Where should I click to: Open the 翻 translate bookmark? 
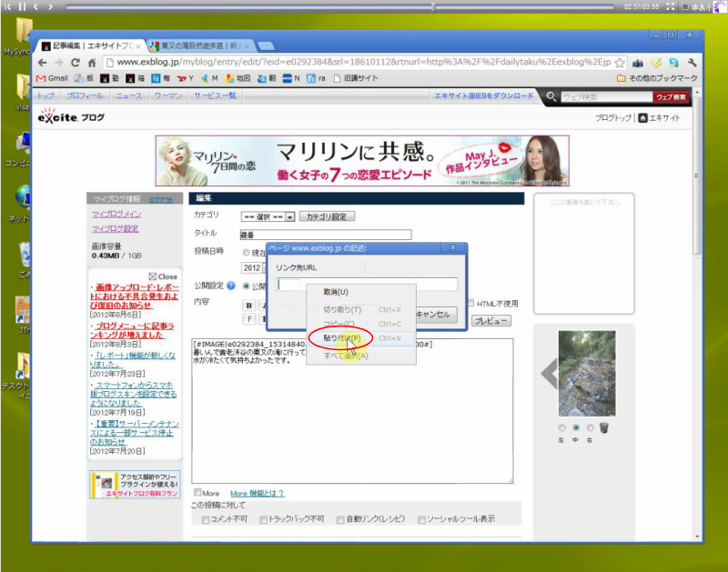tap(265, 78)
